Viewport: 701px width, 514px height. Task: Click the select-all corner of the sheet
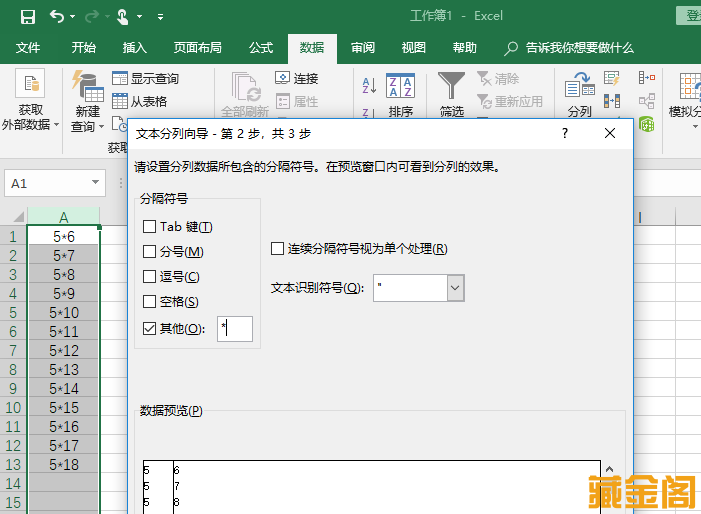(18, 217)
